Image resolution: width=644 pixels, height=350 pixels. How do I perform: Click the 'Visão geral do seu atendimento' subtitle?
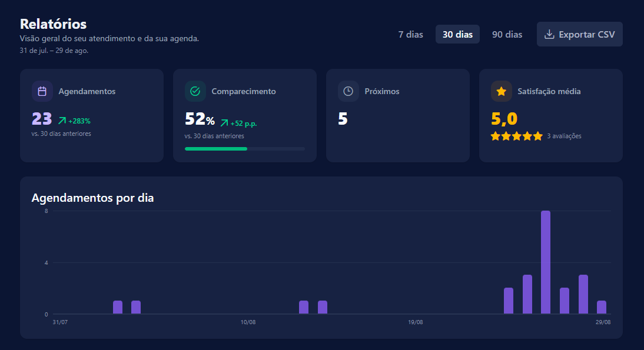click(109, 39)
